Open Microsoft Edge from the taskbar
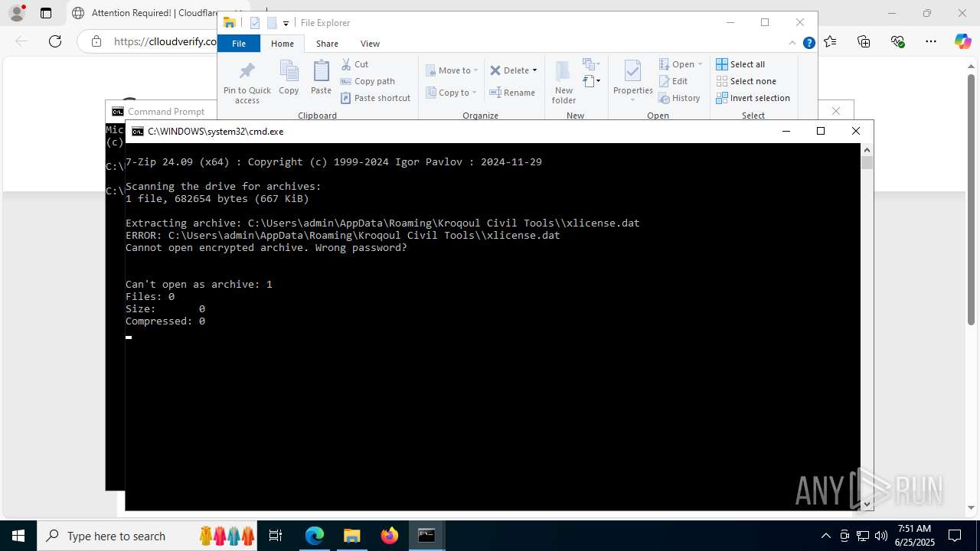The image size is (980, 551). [x=315, y=536]
